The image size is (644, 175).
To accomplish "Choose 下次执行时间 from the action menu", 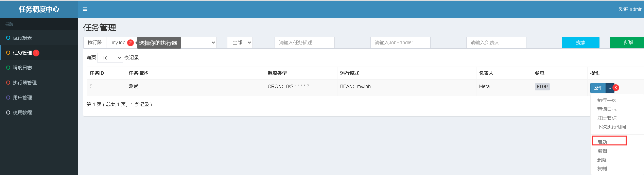I will (x=612, y=127).
